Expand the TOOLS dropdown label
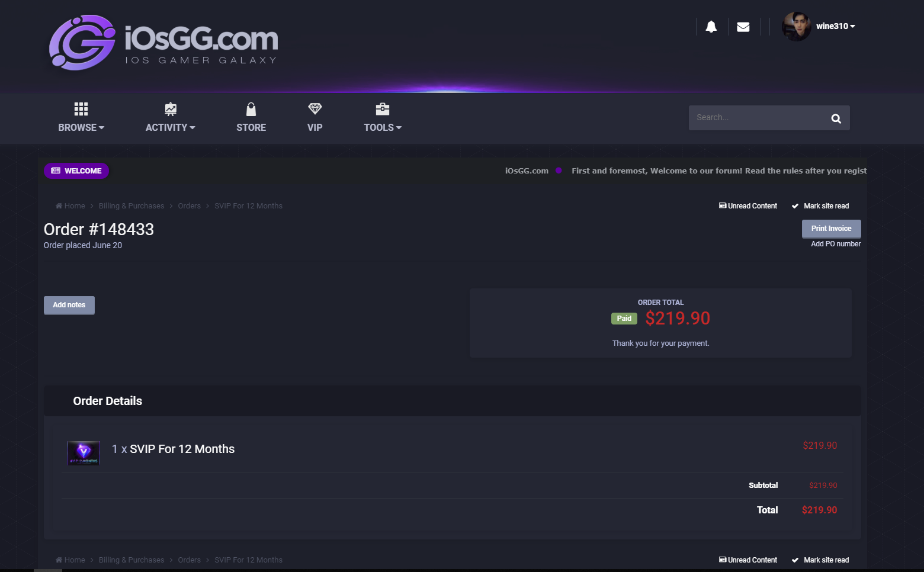 tap(383, 127)
